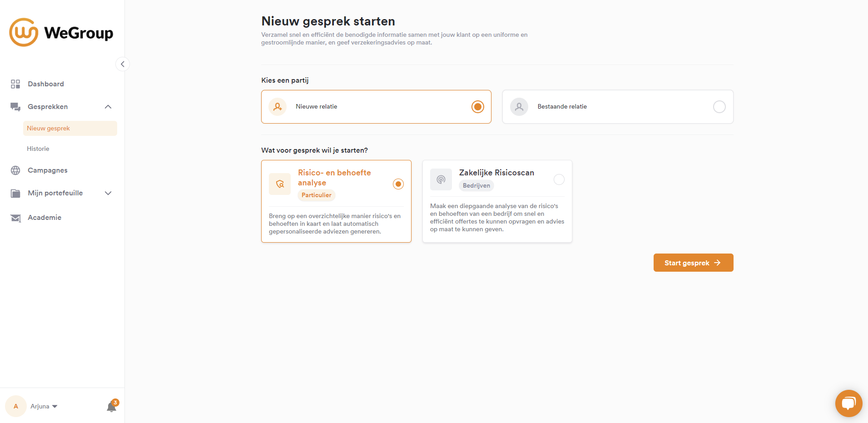Select the Nieuwe relatie radio button

477,107
